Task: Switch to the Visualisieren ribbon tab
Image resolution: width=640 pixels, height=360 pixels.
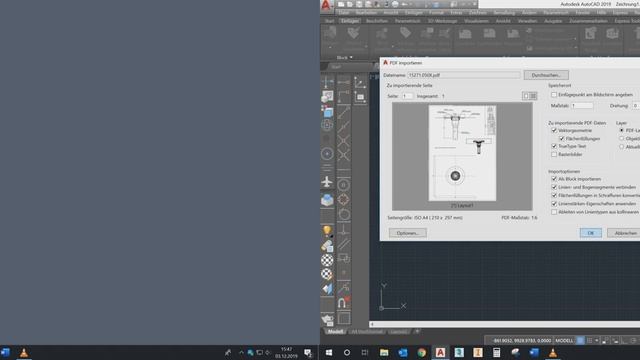Action: (x=476, y=21)
